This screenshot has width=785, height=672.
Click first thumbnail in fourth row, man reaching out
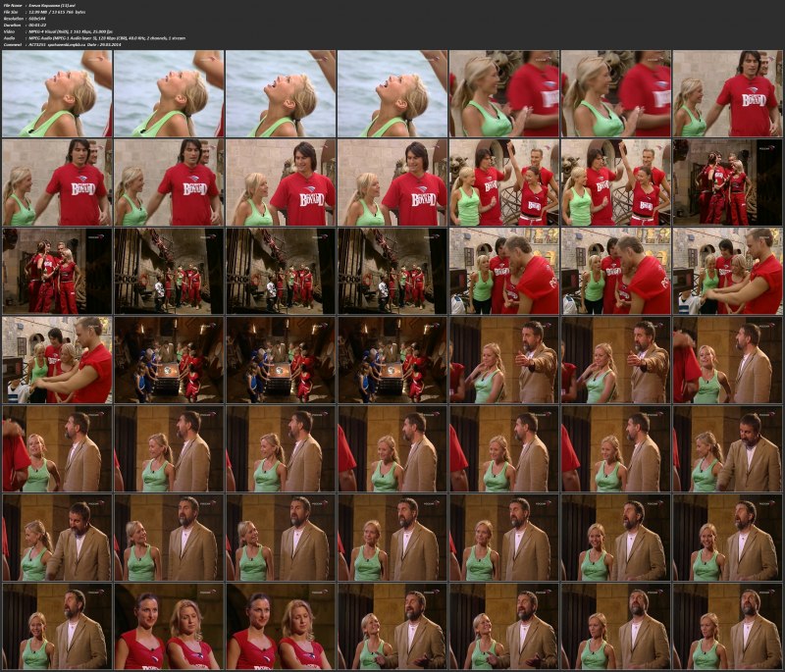tap(56, 360)
